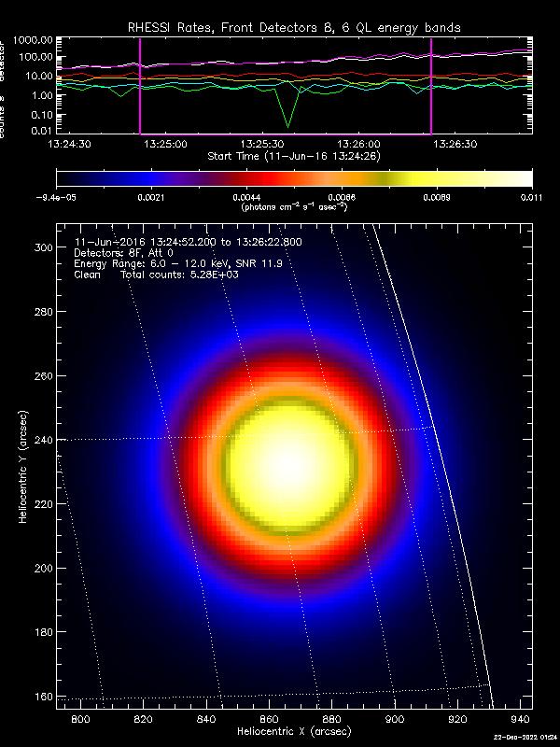Screen dimensions: 560x747
Task: Click the color bar intensity scale
Action: [294, 178]
